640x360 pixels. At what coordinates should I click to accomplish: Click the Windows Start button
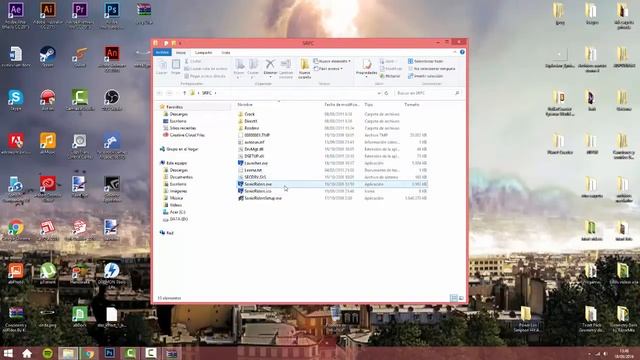[8, 353]
